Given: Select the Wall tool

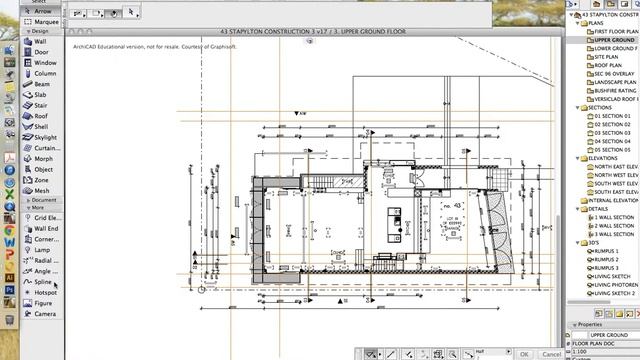Looking at the screenshot, I should 42,41.
